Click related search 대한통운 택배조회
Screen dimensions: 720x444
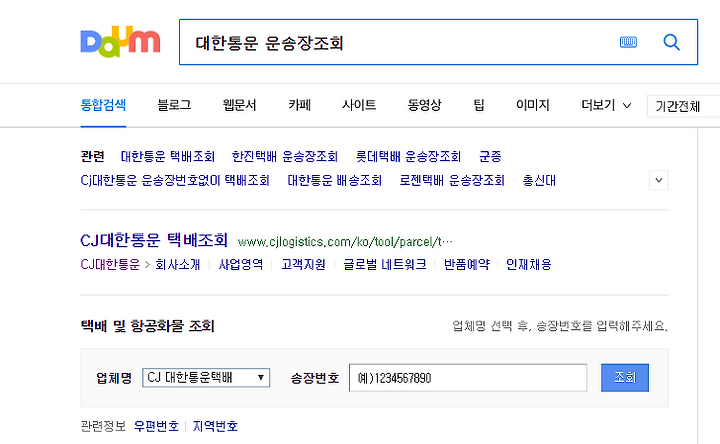point(168,157)
